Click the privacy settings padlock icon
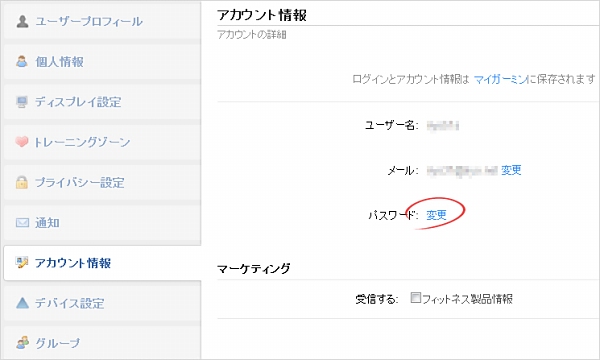The width and height of the screenshot is (600, 360). click(22, 182)
